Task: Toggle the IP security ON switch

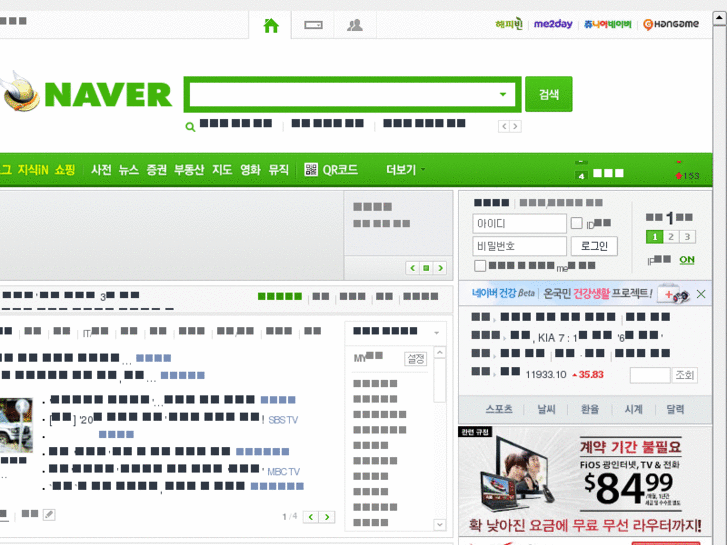Action: tap(687, 260)
